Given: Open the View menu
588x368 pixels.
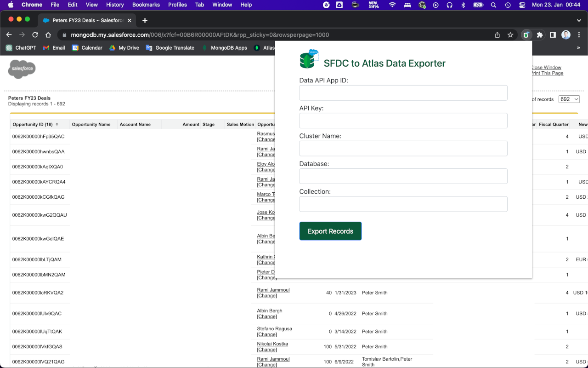Looking at the screenshot, I should tap(92, 5).
